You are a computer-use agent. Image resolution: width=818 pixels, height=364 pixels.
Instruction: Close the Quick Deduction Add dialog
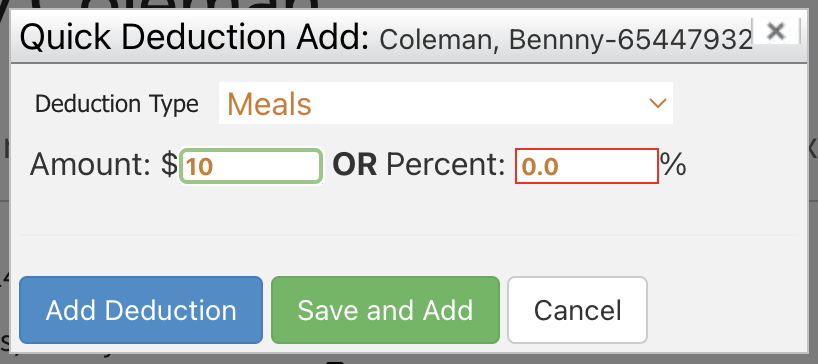776,31
